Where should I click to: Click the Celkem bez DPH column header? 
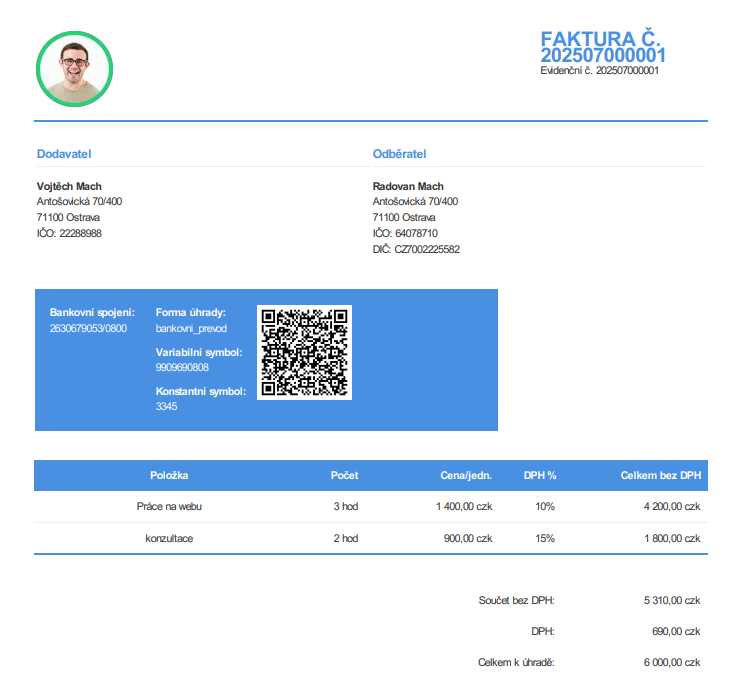(x=660, y=475)
